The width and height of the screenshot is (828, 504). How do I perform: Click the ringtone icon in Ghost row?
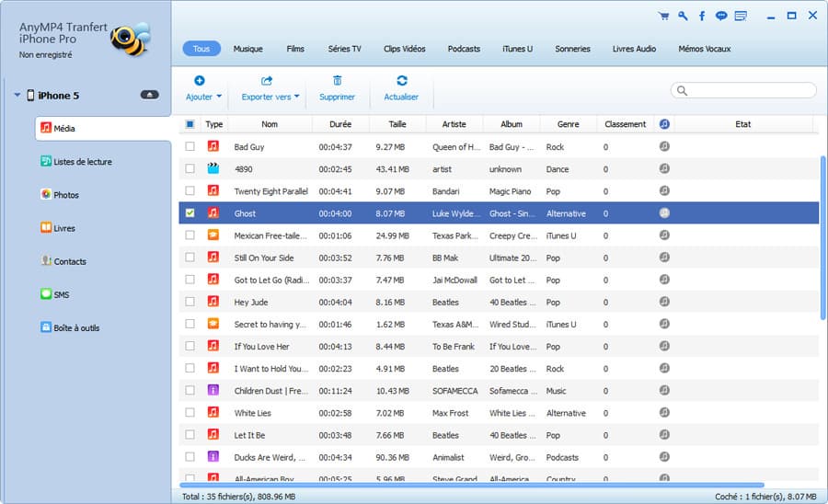664,212
